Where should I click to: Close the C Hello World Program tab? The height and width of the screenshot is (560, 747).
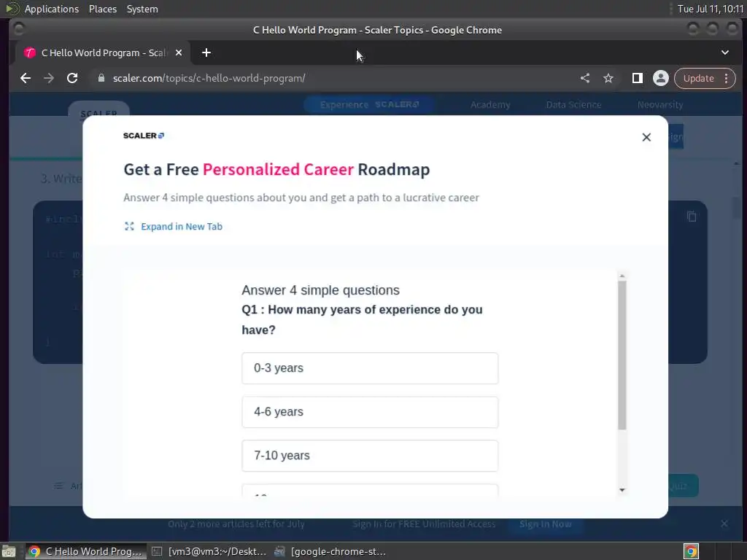(179, 52)
